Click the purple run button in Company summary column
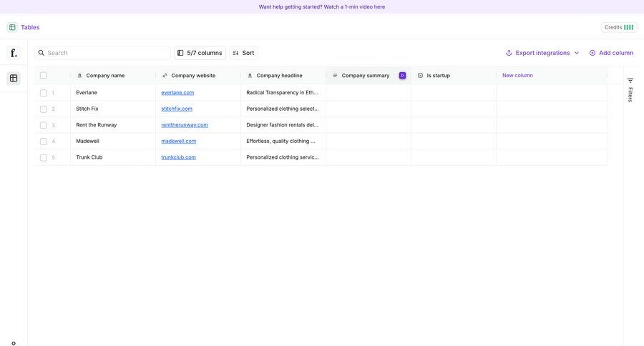 402,76
